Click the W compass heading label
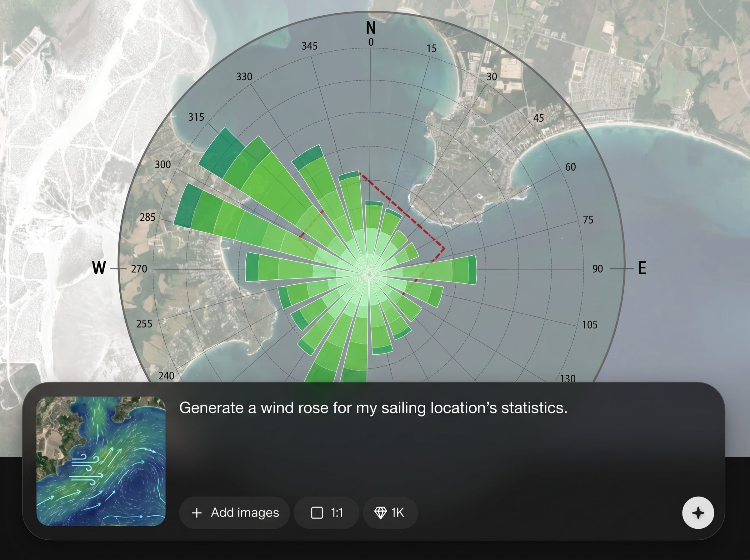Screen dimensions: 750x560 pyautogui.click(x=99, y=268)
